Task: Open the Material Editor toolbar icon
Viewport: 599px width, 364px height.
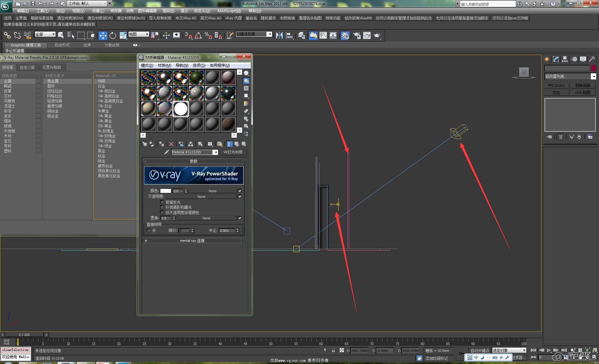Action: coord(345,36)
